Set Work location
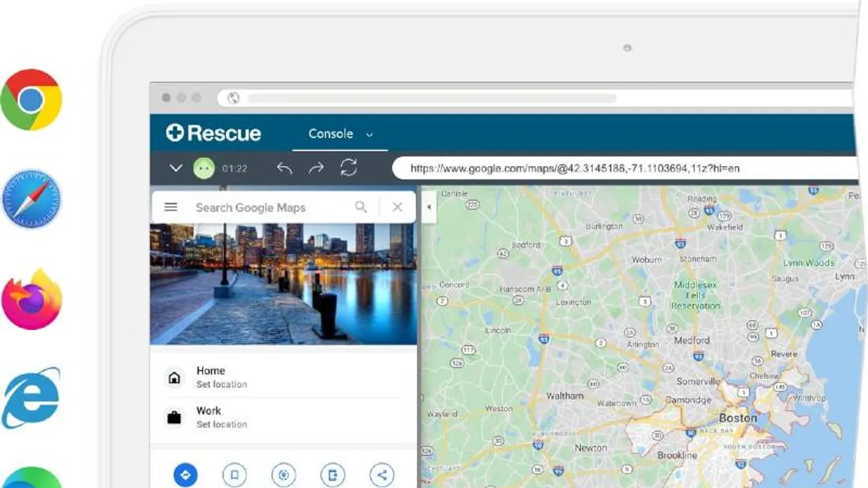The image size is (868, 488). [283, 417]
